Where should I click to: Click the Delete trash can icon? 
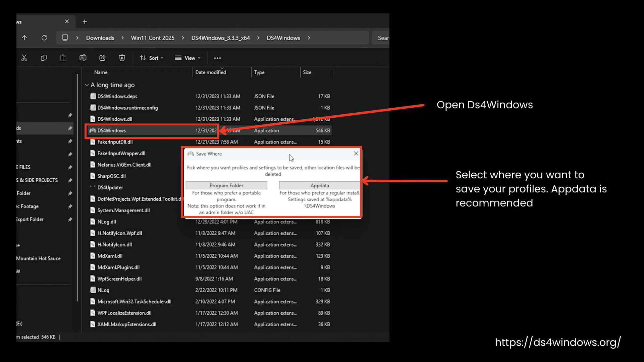[x=122, y=58]
